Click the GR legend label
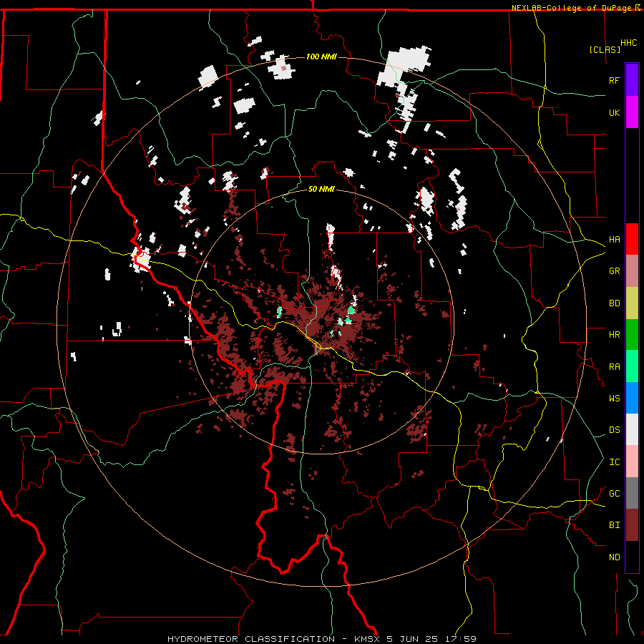Image resolution: width=644 pixels, height=644 pixels. [x=614, y=271]
